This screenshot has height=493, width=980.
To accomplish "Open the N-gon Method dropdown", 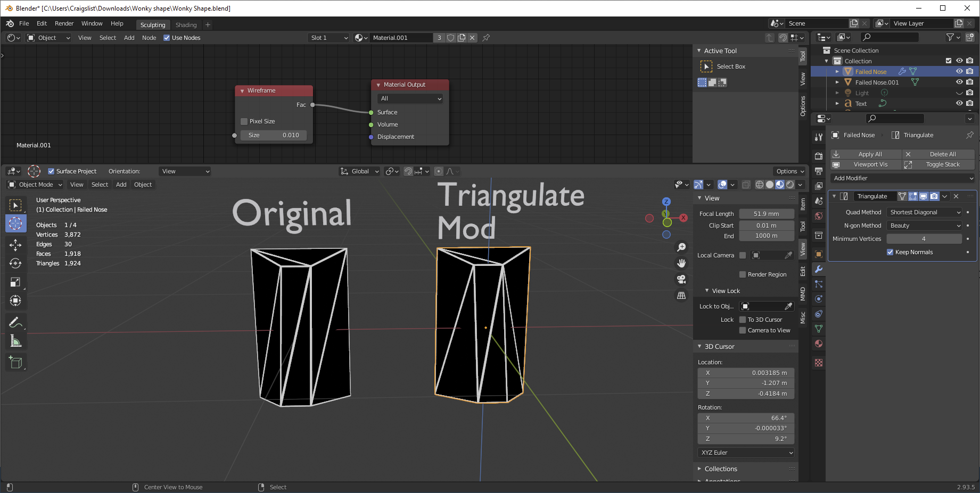I will tap(925, 225).
